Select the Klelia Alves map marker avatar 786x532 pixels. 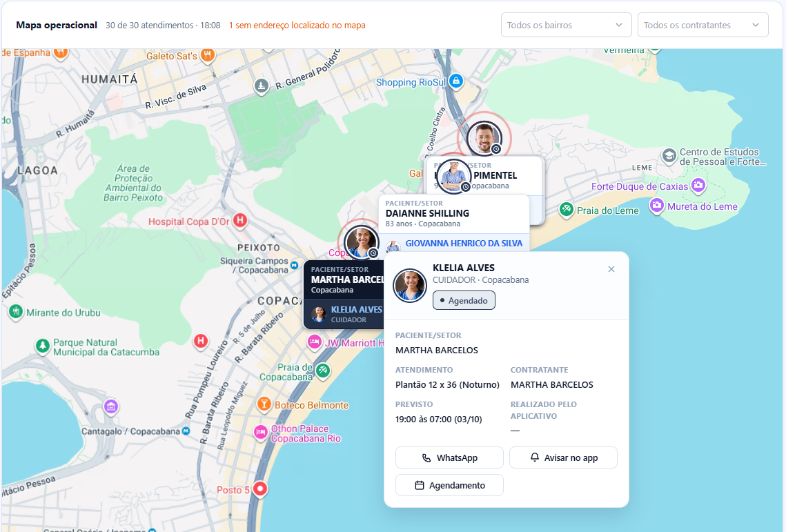(x=361, y=242)
